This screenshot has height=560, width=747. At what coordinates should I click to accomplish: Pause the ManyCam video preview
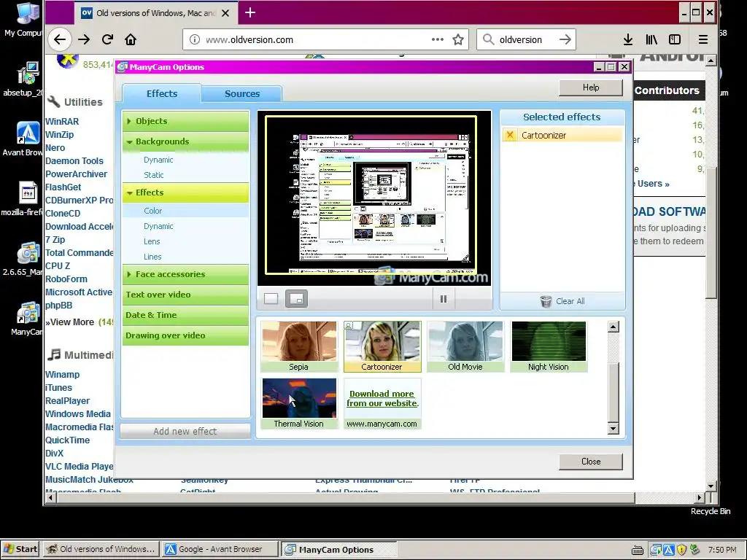coord(443,299)
